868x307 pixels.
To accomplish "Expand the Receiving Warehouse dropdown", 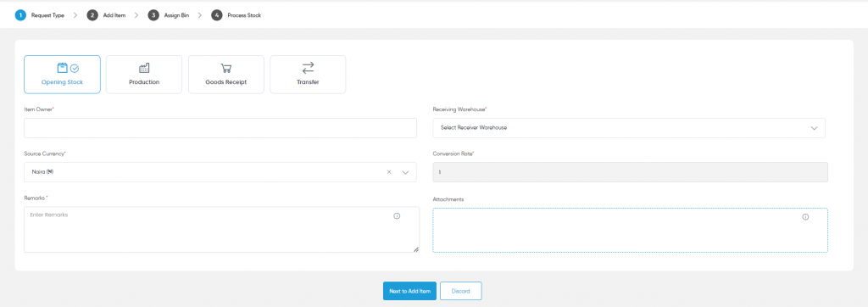I will [629, 128].
